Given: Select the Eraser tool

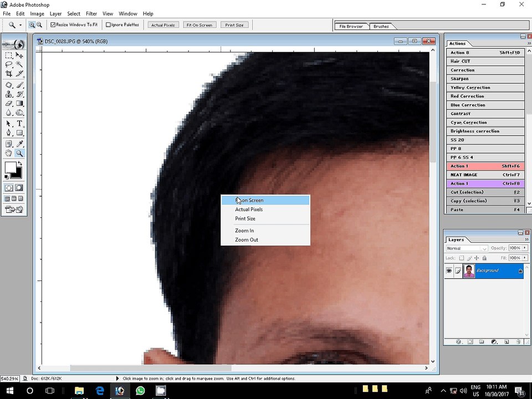Looking at the screenshot, I should click(9, 103).
